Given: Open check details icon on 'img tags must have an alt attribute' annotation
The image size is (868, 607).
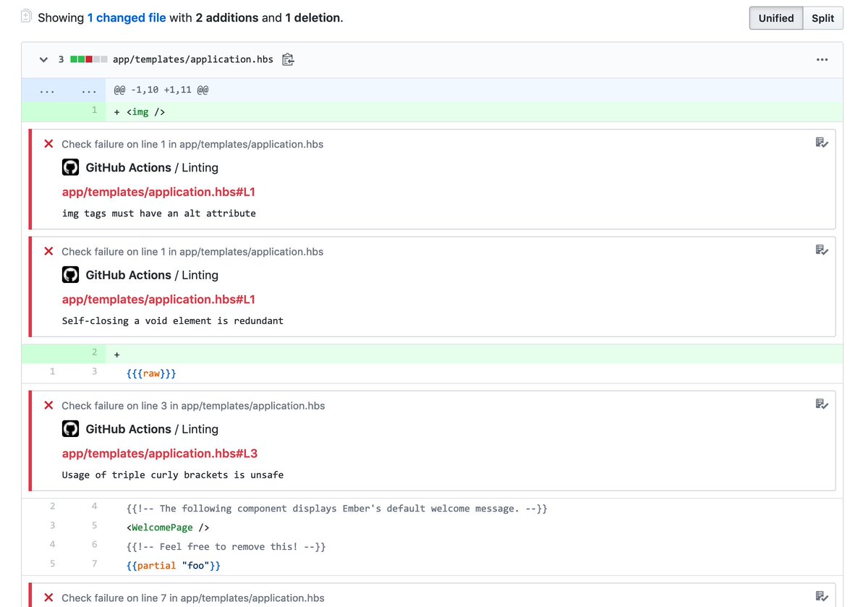Looking at the screenshot, I should (x=822, y=143).
